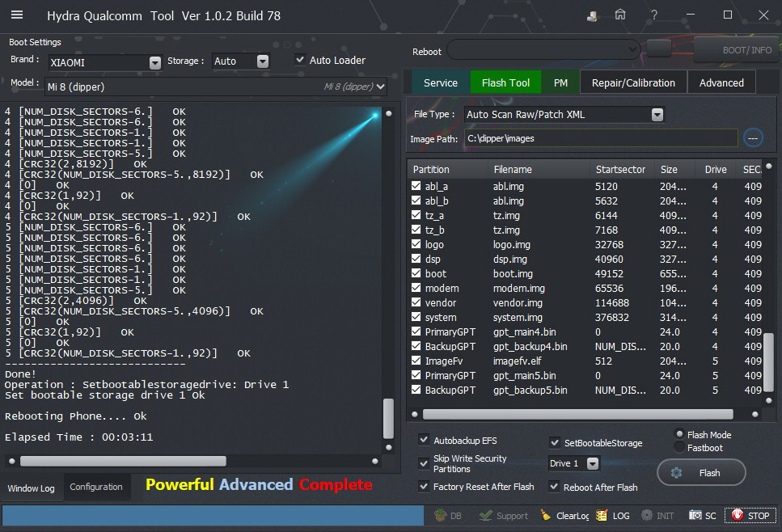Viewport: 782px width, 532px height.
Task: Click the log panel vertical scrollbar thumb
Action: point(388,418)
